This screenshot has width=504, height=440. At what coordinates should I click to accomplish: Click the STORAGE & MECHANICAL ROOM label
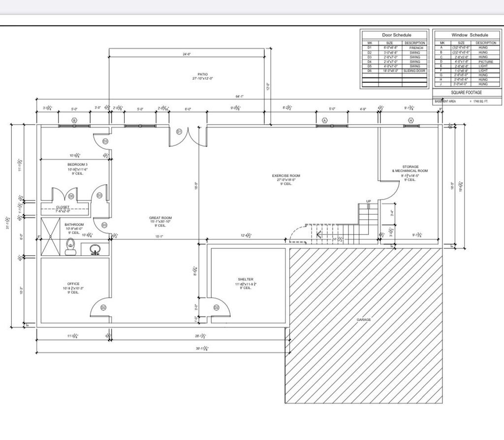pyautogui.click(x=410, y=169)
